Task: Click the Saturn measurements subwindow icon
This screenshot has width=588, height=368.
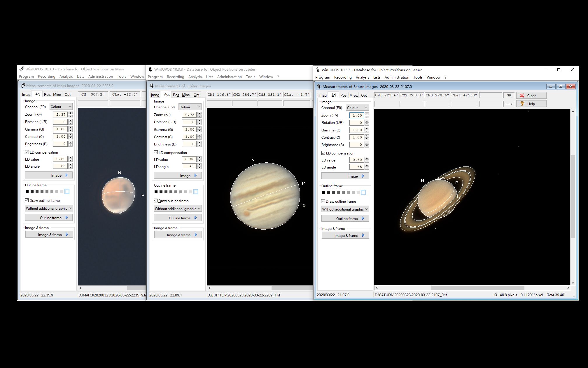Action: click(319, 86)
